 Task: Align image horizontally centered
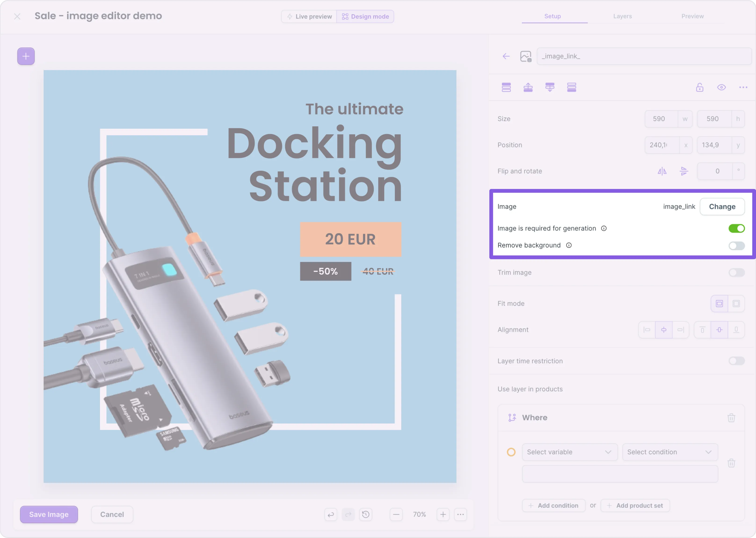click(664, 330)
